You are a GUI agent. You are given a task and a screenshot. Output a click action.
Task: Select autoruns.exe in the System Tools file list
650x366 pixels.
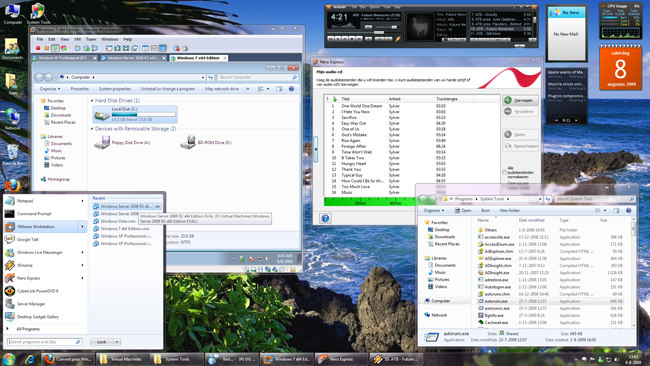pos(550,301)
